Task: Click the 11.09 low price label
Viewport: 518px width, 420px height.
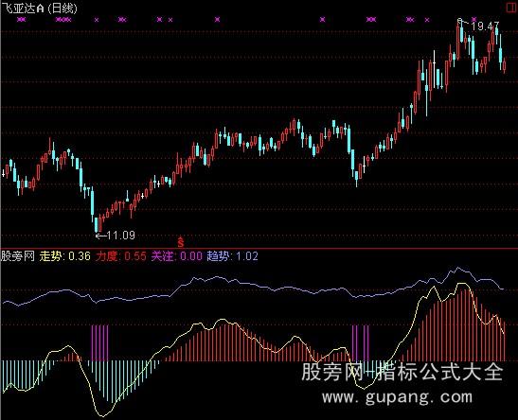Action: click(x=121, y=236)
